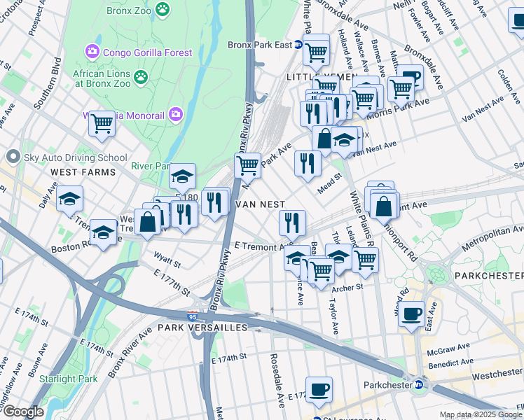Click the shopping bag pin at West Farms
This screenshot has height=420, width=524.
point(148,225)
